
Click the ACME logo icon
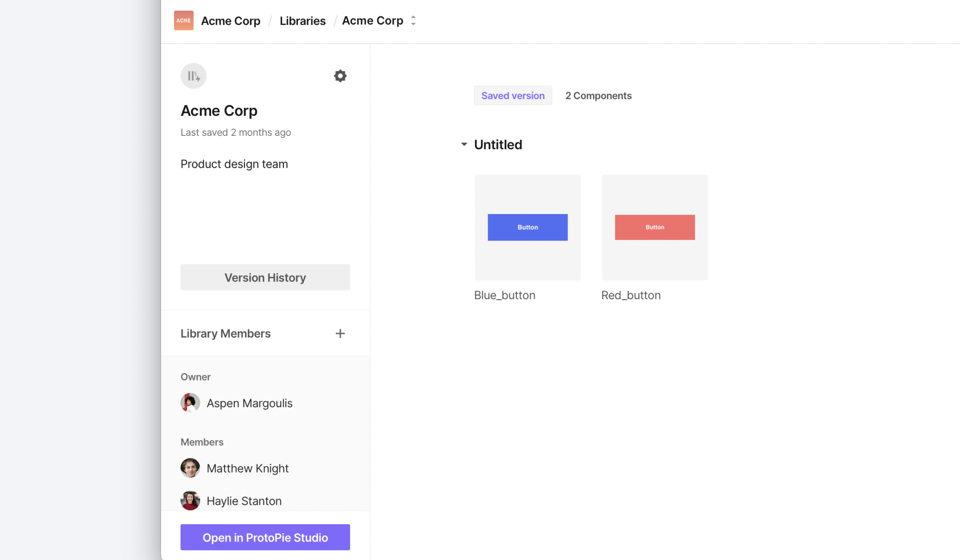point(184,20)
